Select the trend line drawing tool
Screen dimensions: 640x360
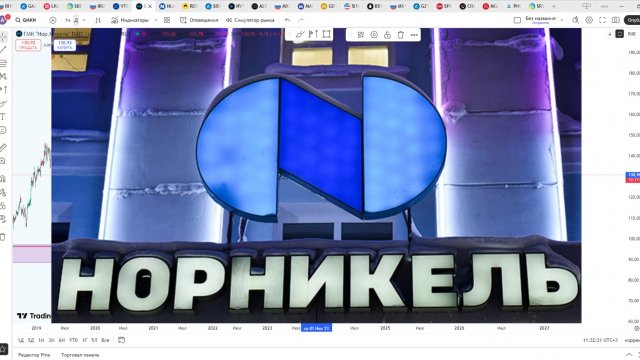click(x=3, y=50)
